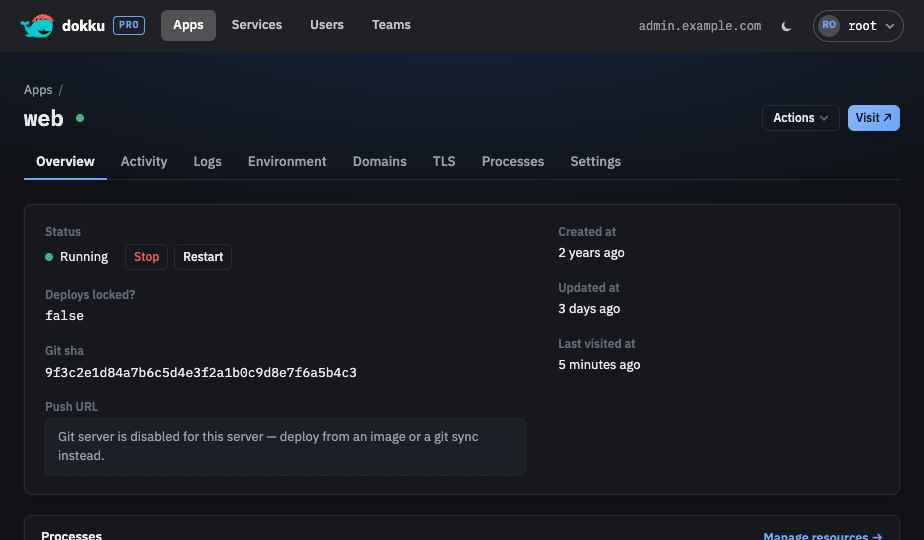
Task: Select the Overview tab
Action: point(65,162)
